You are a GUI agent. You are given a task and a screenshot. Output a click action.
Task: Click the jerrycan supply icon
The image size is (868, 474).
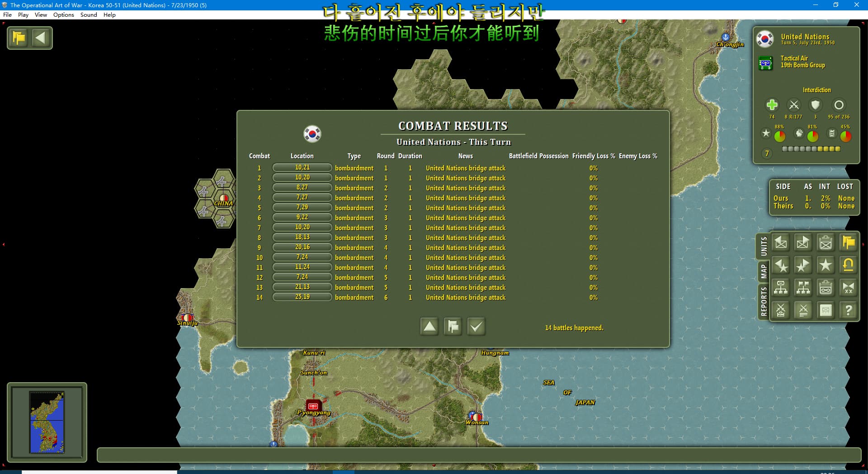[x=832, y=133]
